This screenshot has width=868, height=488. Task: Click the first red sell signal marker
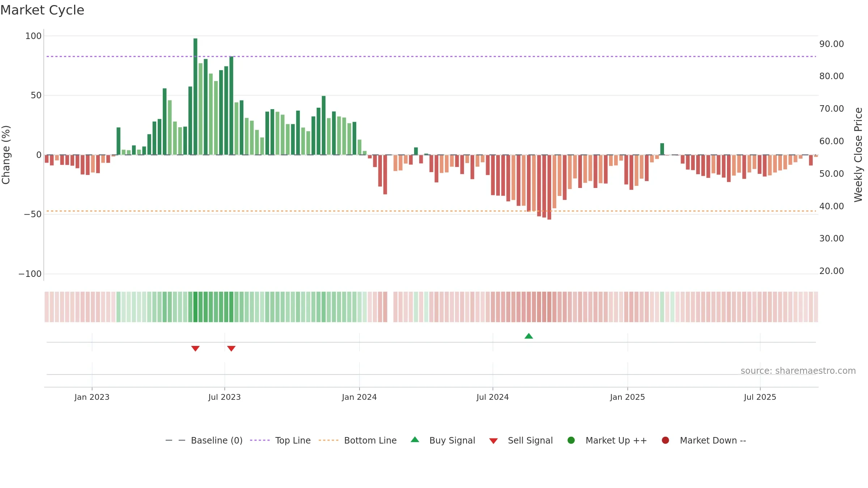195,348
